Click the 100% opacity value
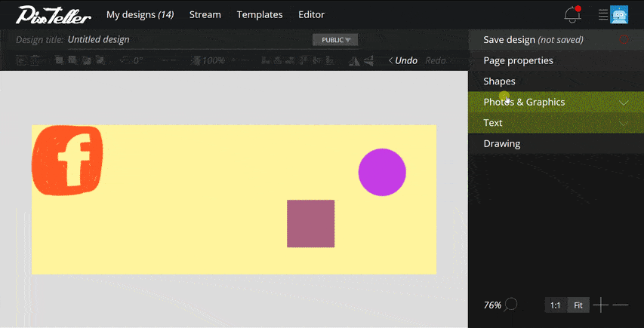The image size is (644, 328). [x=213, y=60]
